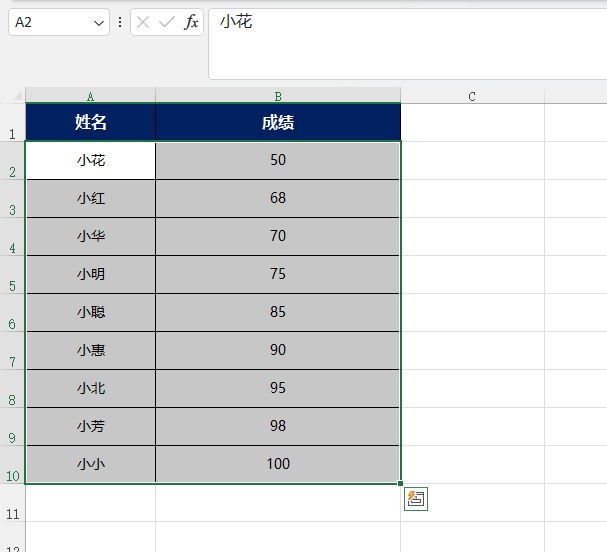This screenshot has width=607, height=552.
Task: Select row 10 header
Action: [12, 464]
